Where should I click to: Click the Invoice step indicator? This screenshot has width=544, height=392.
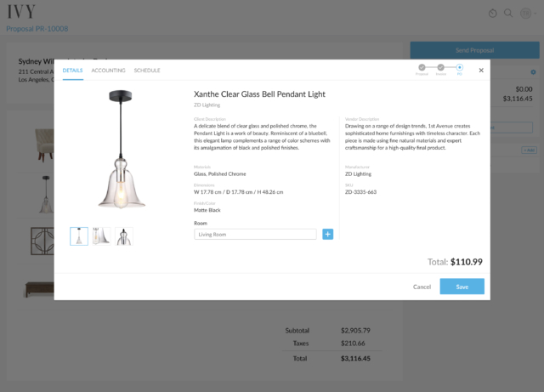point(440,67)
